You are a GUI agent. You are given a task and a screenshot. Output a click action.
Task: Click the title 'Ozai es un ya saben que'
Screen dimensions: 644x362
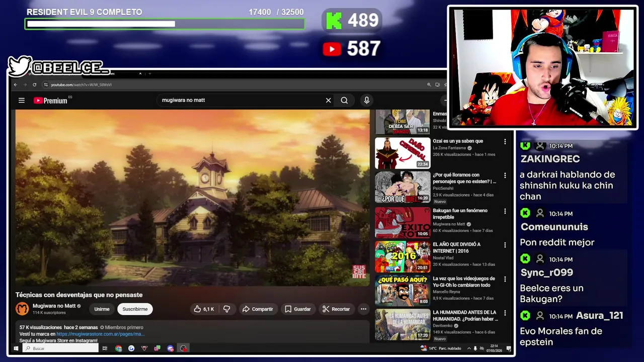pyautogui.click(x=458, y=141)
